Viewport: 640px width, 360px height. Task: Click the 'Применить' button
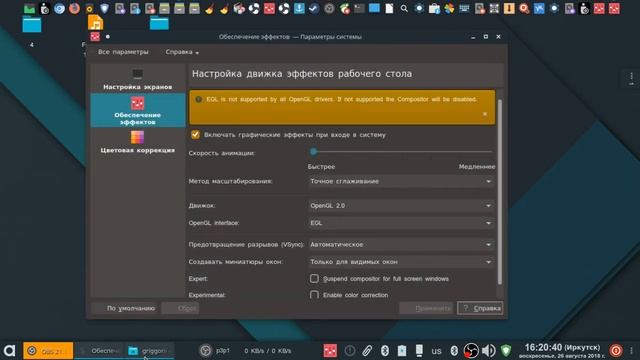pos(427,308)
